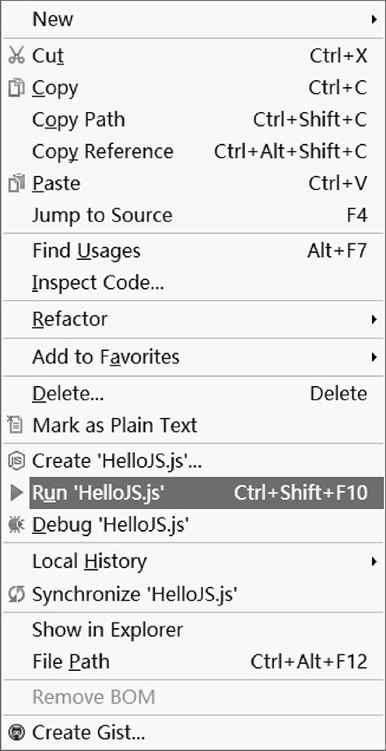This screenshot has height=751, width=386.
Task: Click the scissors Cut icon
Action: pos(16,57)
